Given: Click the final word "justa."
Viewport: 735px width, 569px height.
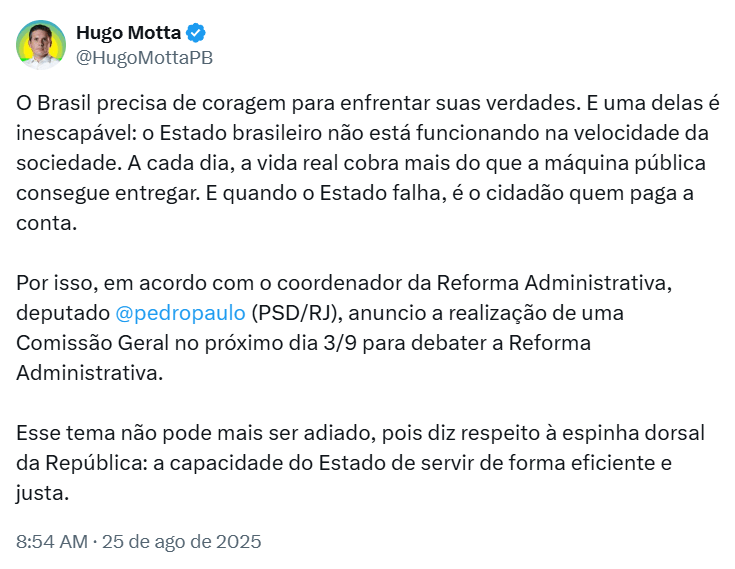Looking at the screenshot, I should [42, 493].
